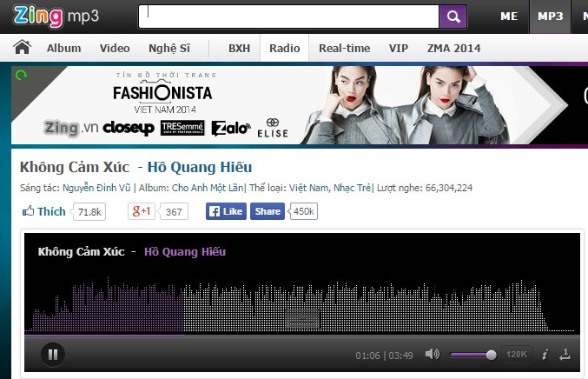
Task: Mute audio using the speaker icon
Action: (x=432, y=354)
